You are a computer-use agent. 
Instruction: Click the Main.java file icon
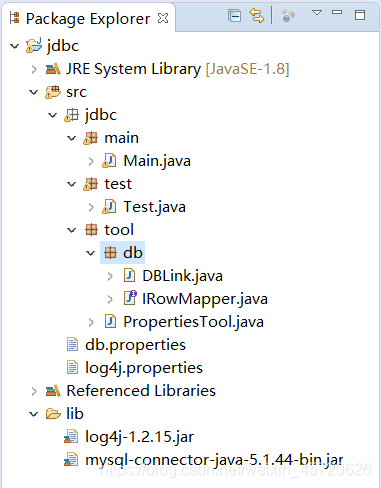[110, 161]
